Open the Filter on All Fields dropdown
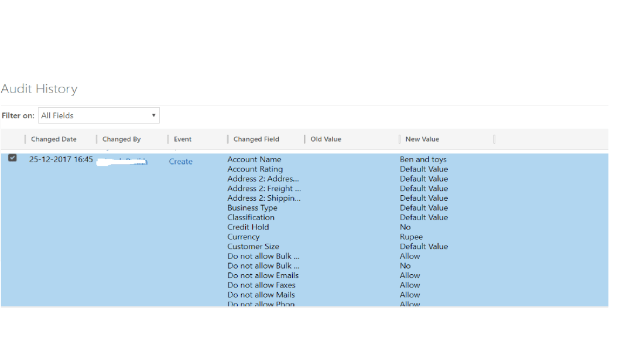Screen dimensions: 644x362 (98, 115)
